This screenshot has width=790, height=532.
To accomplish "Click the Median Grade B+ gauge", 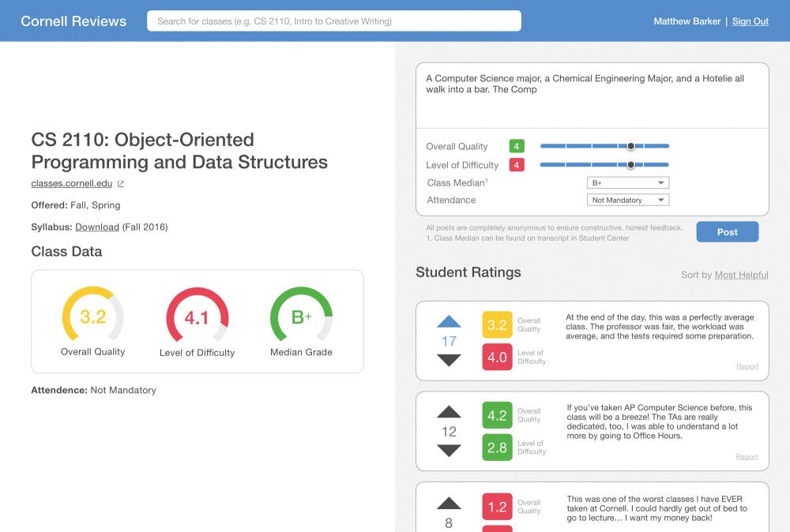I will pyautogui.click(x=301, y=317).
